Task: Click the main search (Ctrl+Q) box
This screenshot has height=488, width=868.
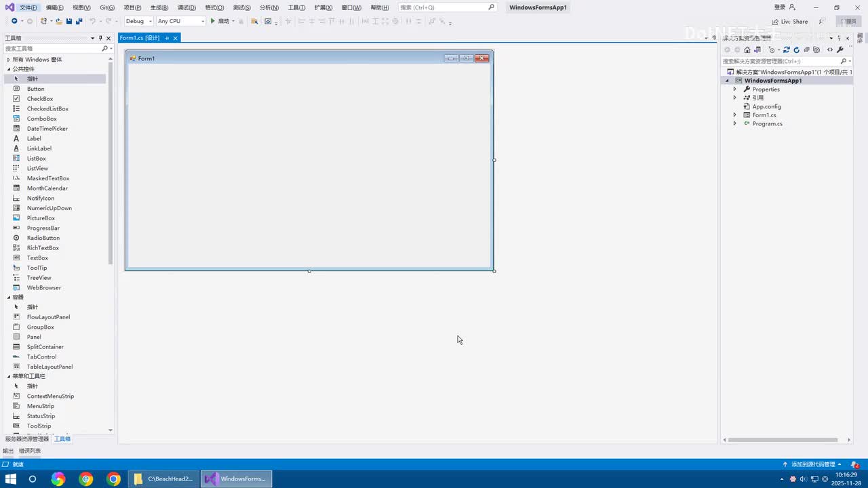Action: (x=448, y=7)
